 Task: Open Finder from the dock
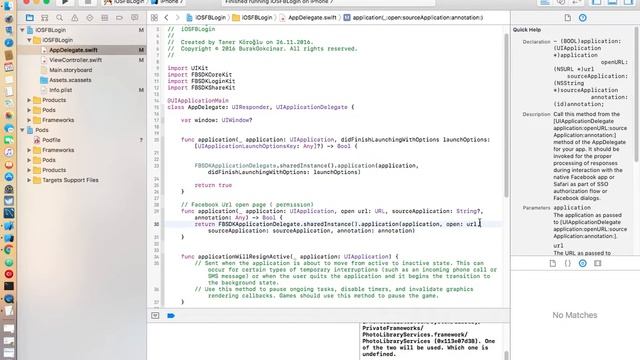click(x=8, y=6)
